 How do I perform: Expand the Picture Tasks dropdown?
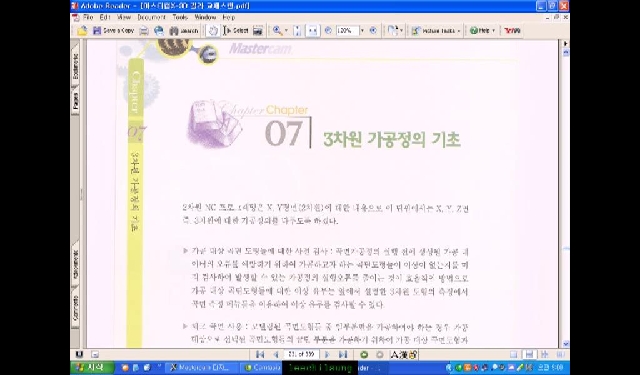coord(436,31)
